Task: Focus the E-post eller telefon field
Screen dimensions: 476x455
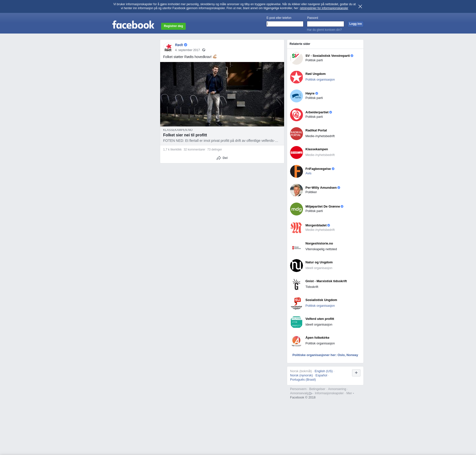Action: click(x=285, y=24)
